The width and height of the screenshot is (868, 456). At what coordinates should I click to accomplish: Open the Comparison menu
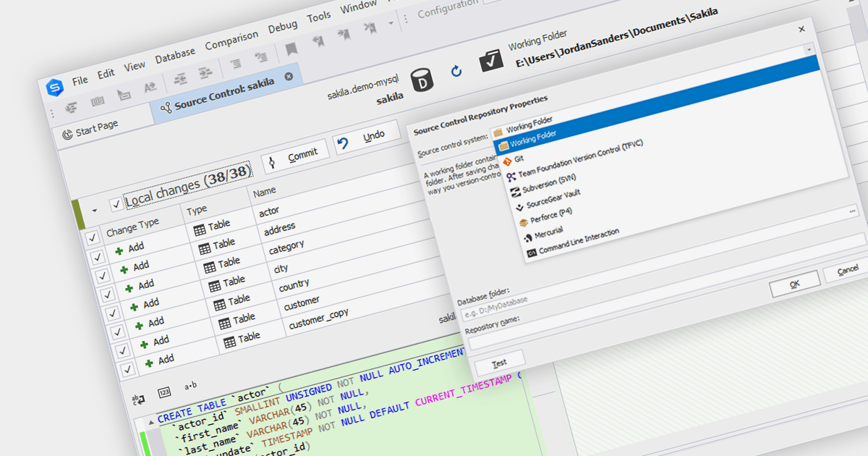click(x=231, y=40)
